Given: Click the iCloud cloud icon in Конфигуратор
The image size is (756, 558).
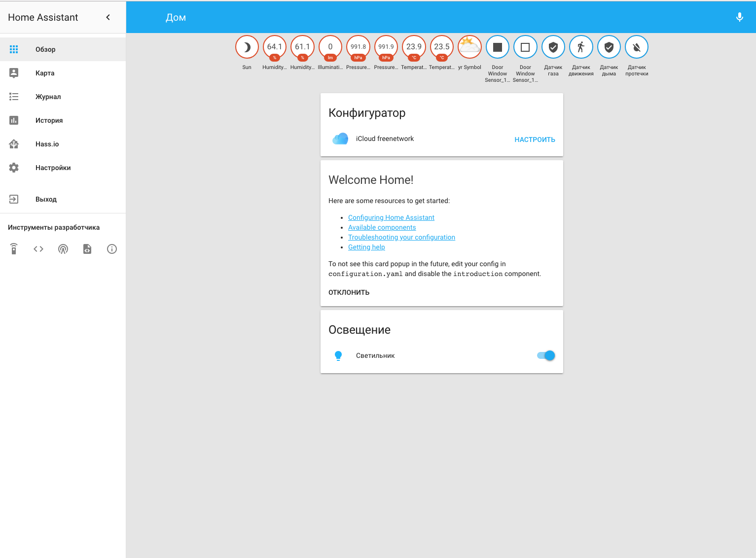Looking at the screenshot, I should [340, 139].
